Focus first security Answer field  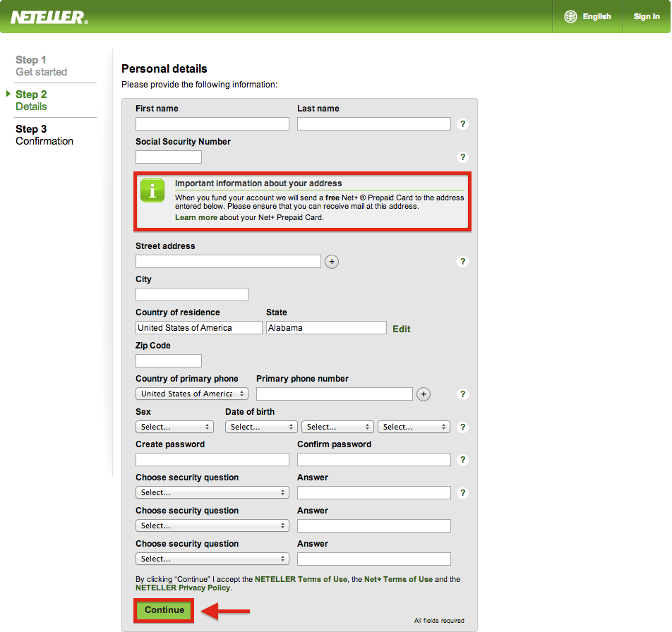pos(373,493)
